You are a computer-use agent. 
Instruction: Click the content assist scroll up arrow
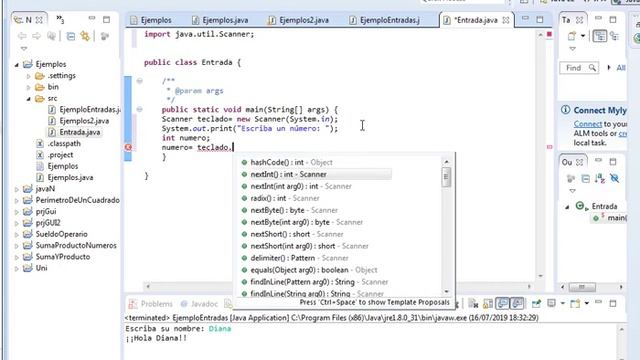click(x=446, y=162)
